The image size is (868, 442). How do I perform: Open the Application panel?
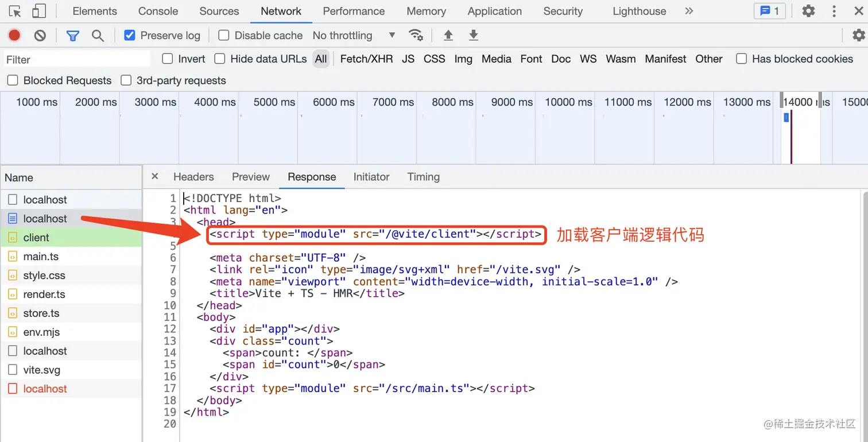point(495,11)
